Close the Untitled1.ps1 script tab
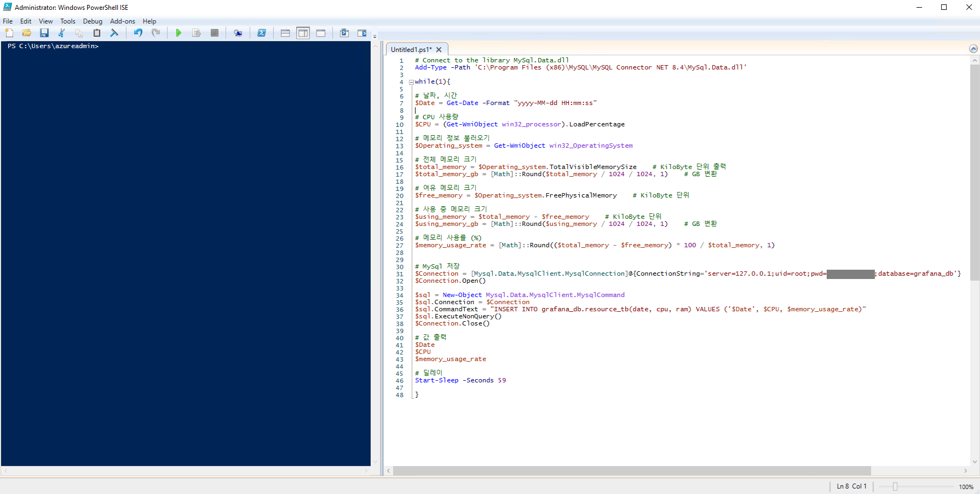Screen dimensions: 980x494 pos(439,50)
